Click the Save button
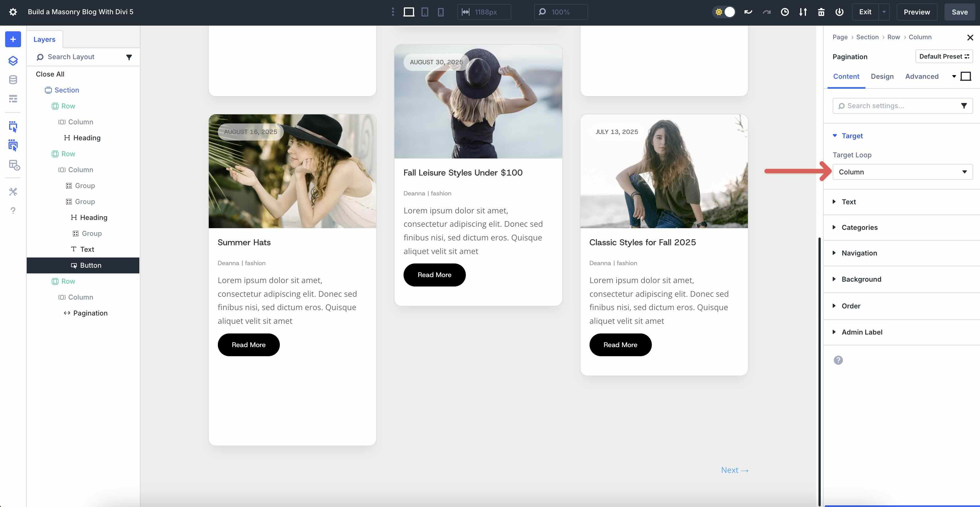Screen dimensions: 980x507 [x=960, y=12]
